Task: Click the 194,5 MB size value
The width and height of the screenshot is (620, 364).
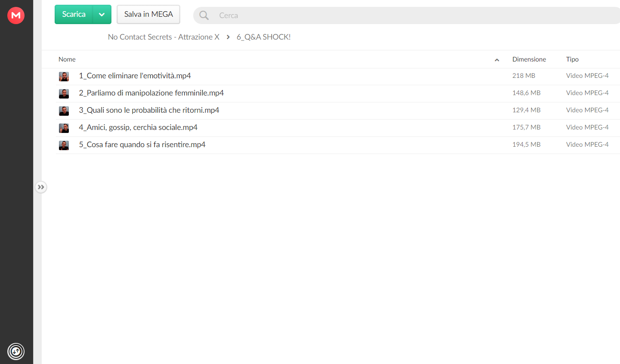Action: coord(526,145)
